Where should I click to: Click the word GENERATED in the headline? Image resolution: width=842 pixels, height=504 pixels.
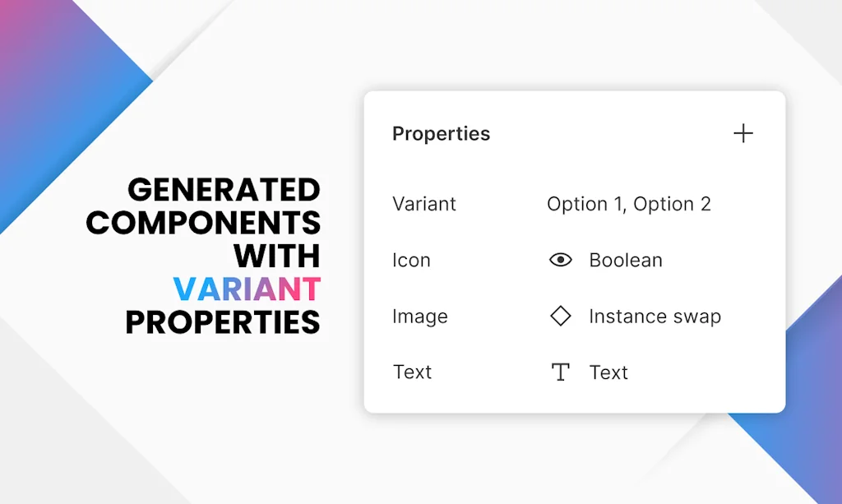224,190
